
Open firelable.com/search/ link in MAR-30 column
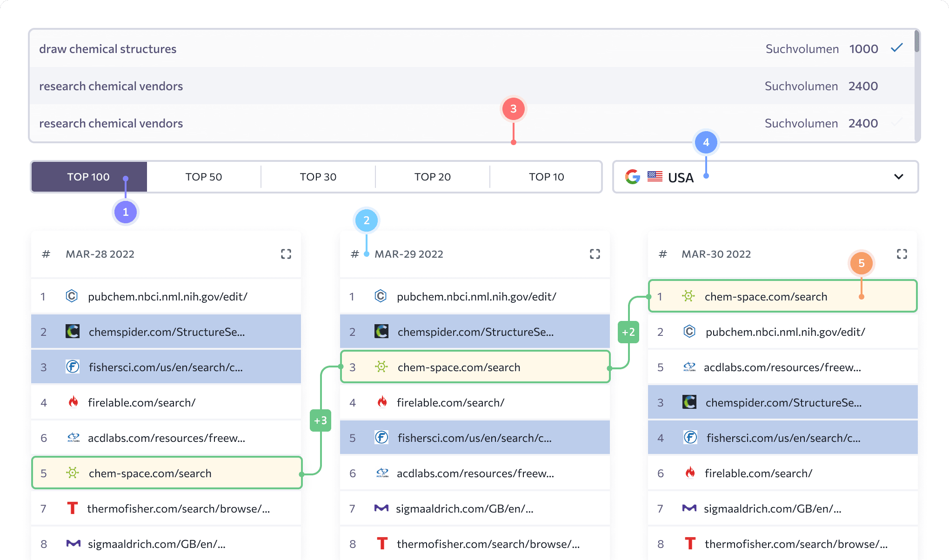click(758, 473)
